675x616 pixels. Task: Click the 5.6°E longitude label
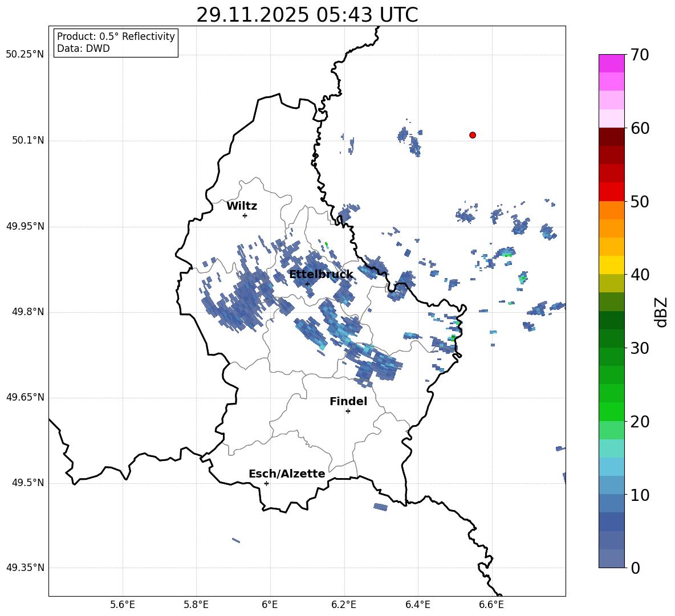(x=123, y=605)
